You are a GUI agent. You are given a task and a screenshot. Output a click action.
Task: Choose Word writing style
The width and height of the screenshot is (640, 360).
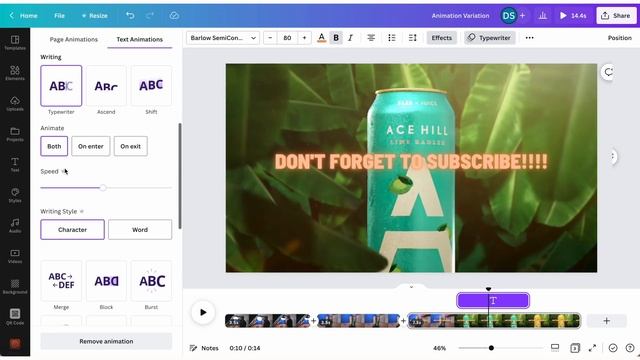click(140, 229)
